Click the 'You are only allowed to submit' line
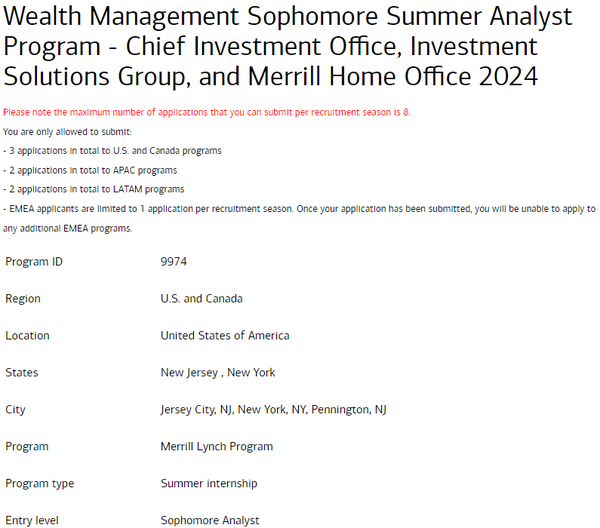The image size is (600, 528). point(67,131)
